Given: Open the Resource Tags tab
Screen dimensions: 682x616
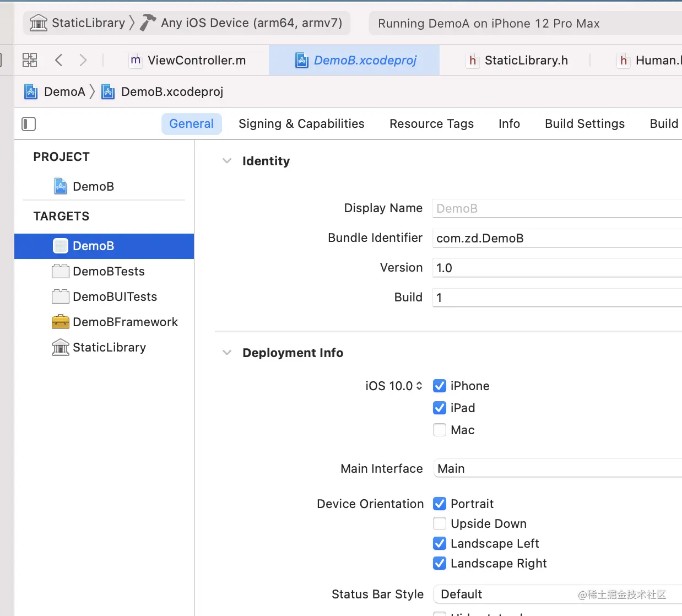Looking at the screenshot, I should [431, 124].
